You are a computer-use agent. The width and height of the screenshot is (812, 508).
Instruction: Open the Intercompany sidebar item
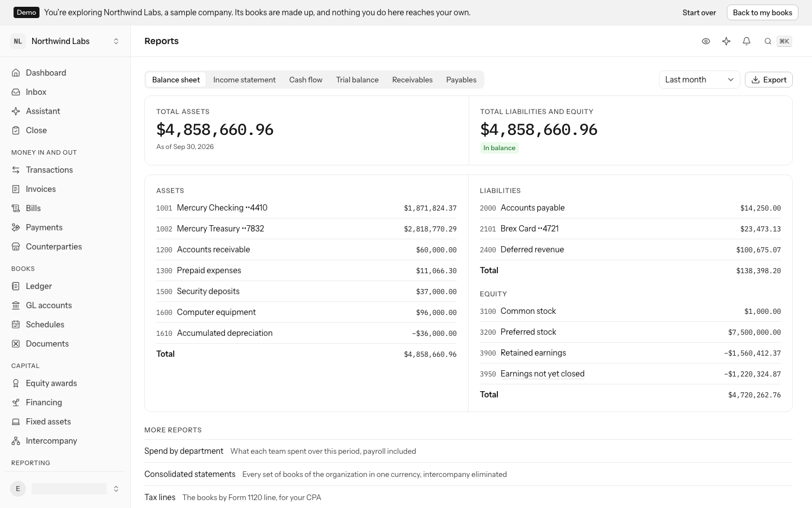coord(65,441)
